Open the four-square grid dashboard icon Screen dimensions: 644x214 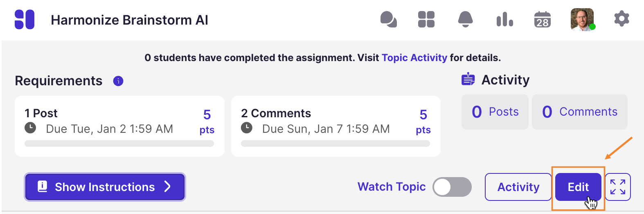tap(426, 19)
